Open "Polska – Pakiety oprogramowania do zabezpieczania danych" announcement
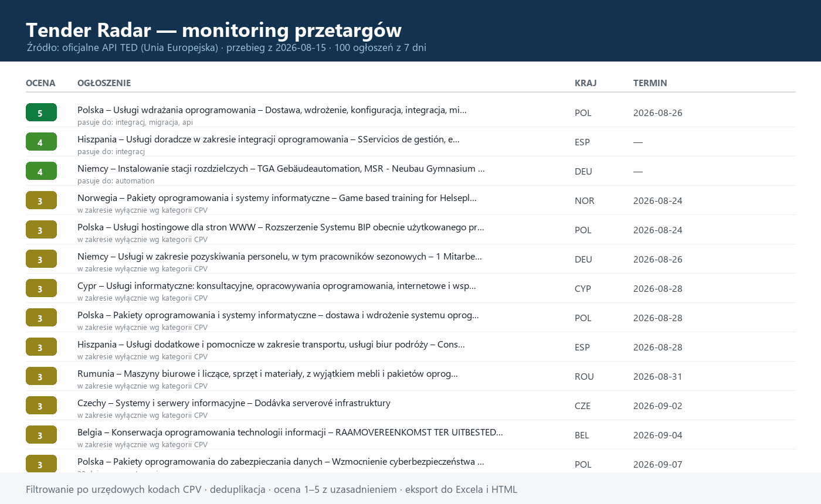This screenshot has width=821, height=504. coord(281,462)
